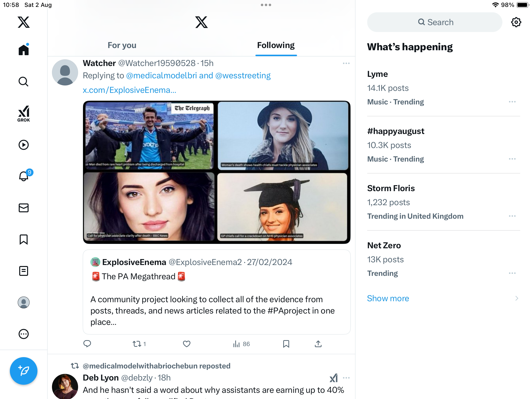Viewport: 532px width, 399px height.
Task: Open the x.com/ExplosiveEnema link
Action: click(x=129, y=90)
